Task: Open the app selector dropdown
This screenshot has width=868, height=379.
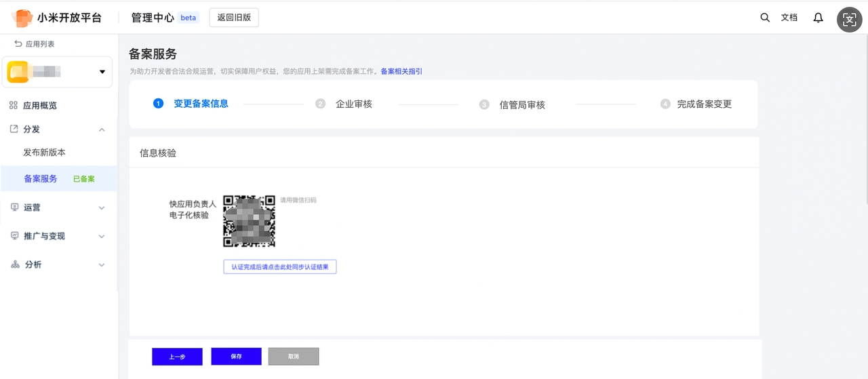Action: [x=102, y=72]
